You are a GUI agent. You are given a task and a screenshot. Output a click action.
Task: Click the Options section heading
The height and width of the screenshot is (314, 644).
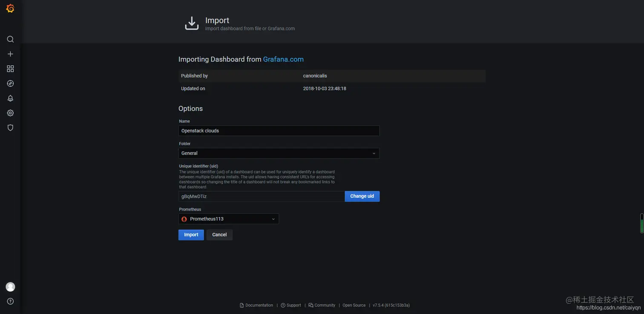(190, 108)
